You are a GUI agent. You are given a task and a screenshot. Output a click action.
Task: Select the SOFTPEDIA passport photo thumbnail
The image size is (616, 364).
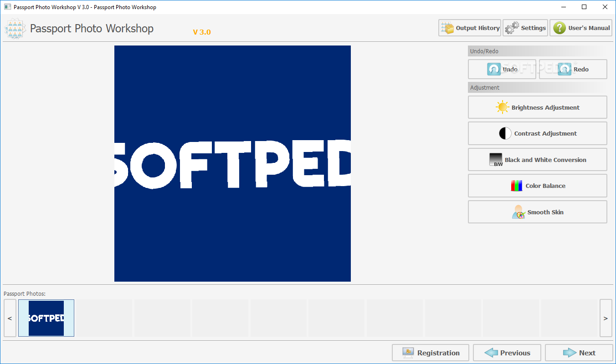[46, 318]
